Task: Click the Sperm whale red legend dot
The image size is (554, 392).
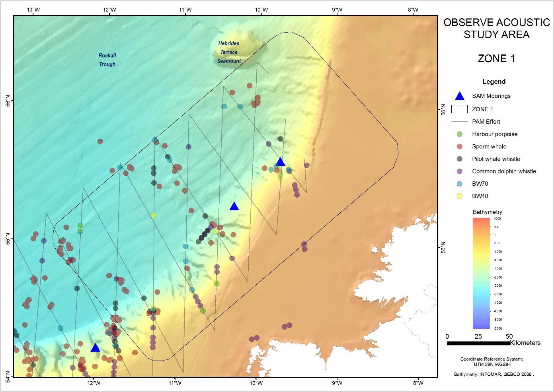Action: [x=460, y=147]
